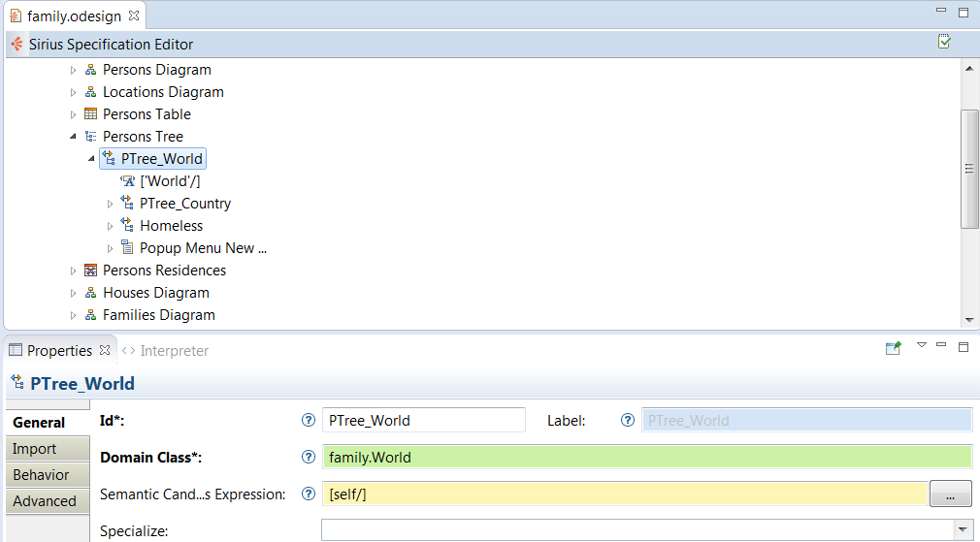980x542 pixels.
Task: Click the validation checkmark icon in editor header
Action: tap(944, 42)
